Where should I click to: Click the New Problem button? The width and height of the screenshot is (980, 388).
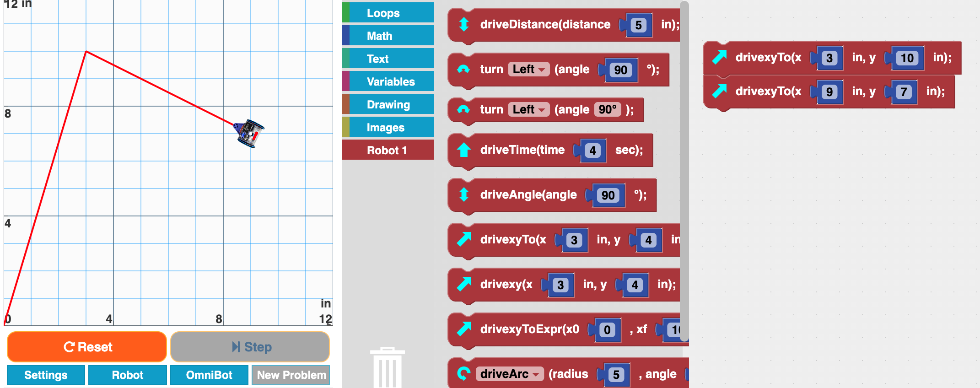(x=291, y=375)
